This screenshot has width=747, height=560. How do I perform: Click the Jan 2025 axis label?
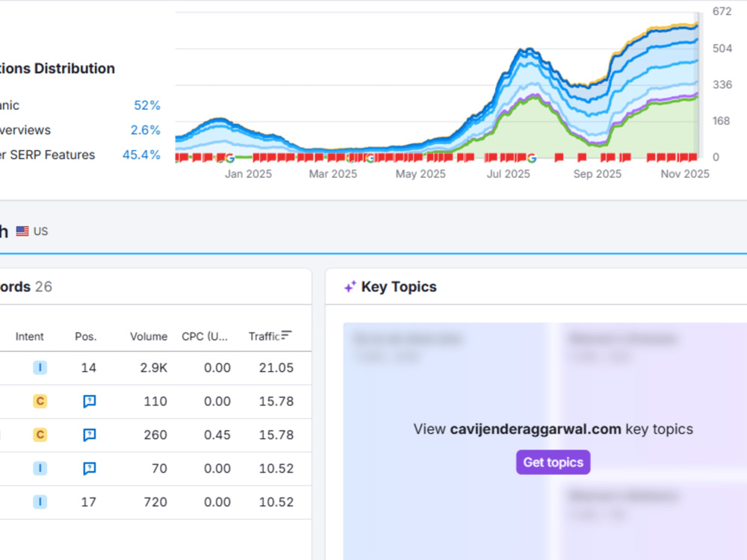(248, 174)
